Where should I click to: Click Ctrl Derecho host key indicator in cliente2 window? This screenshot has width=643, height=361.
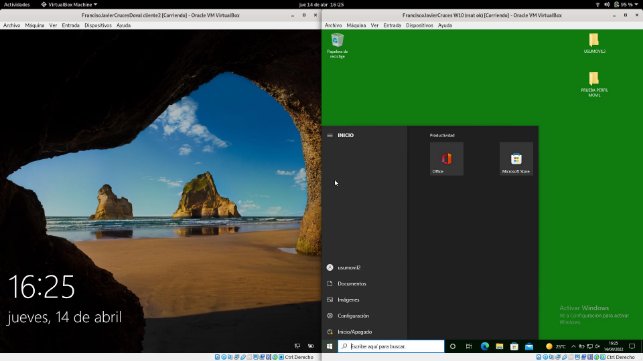tap(299, 357)
